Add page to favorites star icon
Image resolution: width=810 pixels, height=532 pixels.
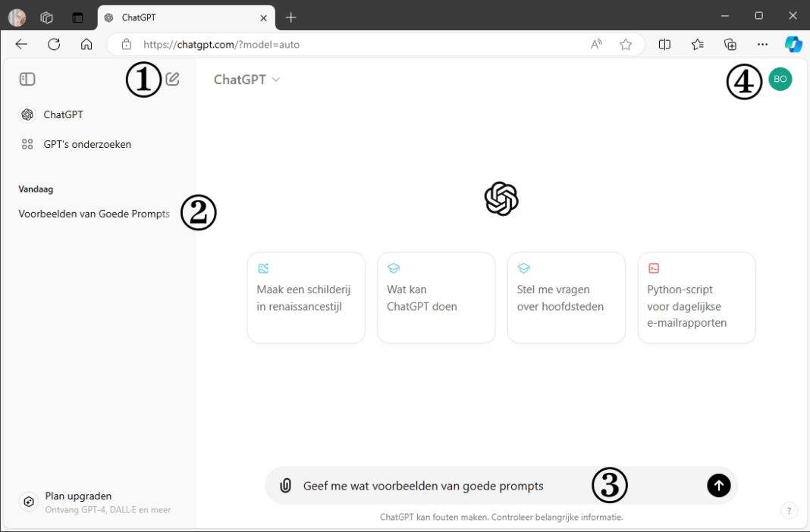[x=626, y=45]
